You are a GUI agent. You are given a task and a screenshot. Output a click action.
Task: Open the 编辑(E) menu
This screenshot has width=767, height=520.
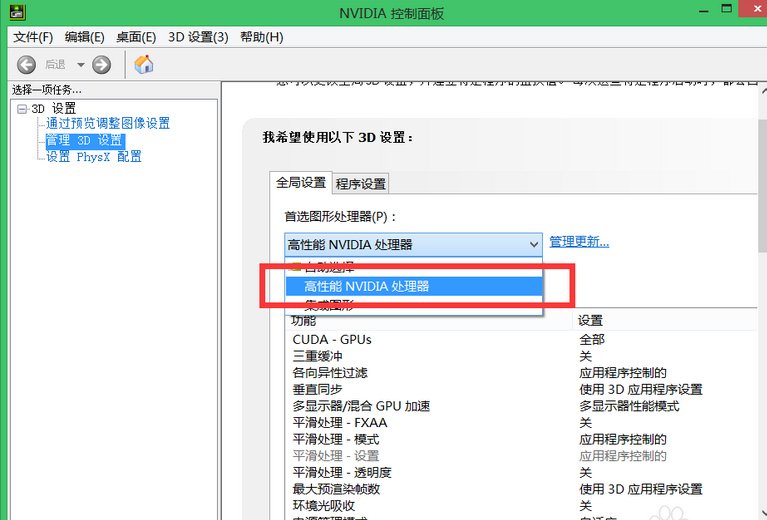[x=84, y=37]
